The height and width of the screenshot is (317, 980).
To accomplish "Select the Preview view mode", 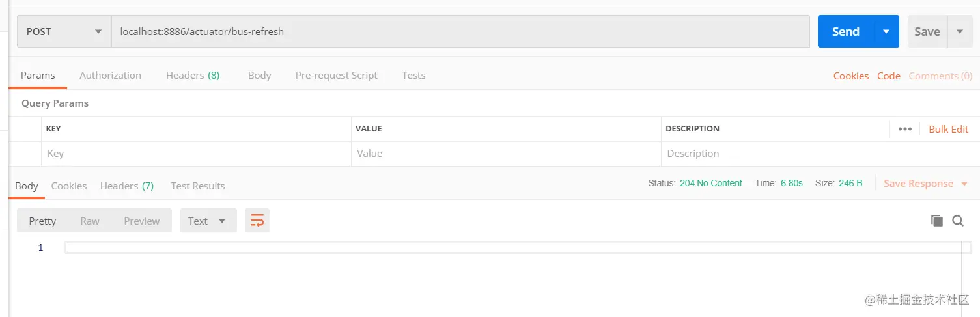I will pyautogui.click(x=142, y=221).
